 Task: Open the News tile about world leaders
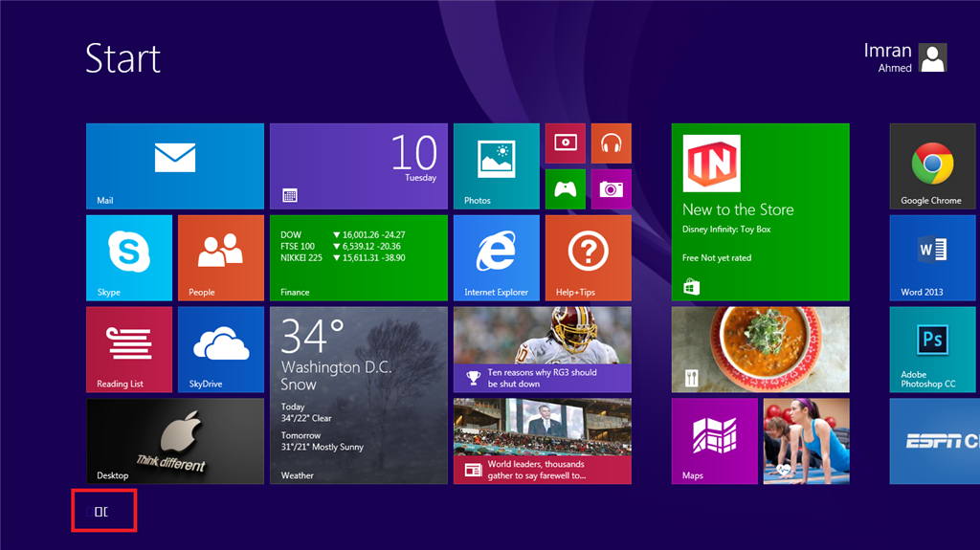pyautogui.click(x=543, y=441)
